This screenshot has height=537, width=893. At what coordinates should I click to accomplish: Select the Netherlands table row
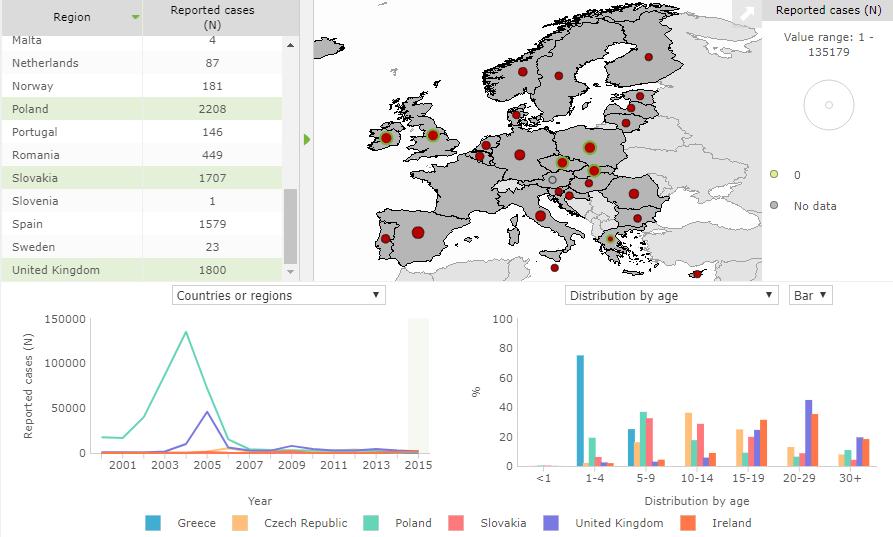tap(142, 63)
